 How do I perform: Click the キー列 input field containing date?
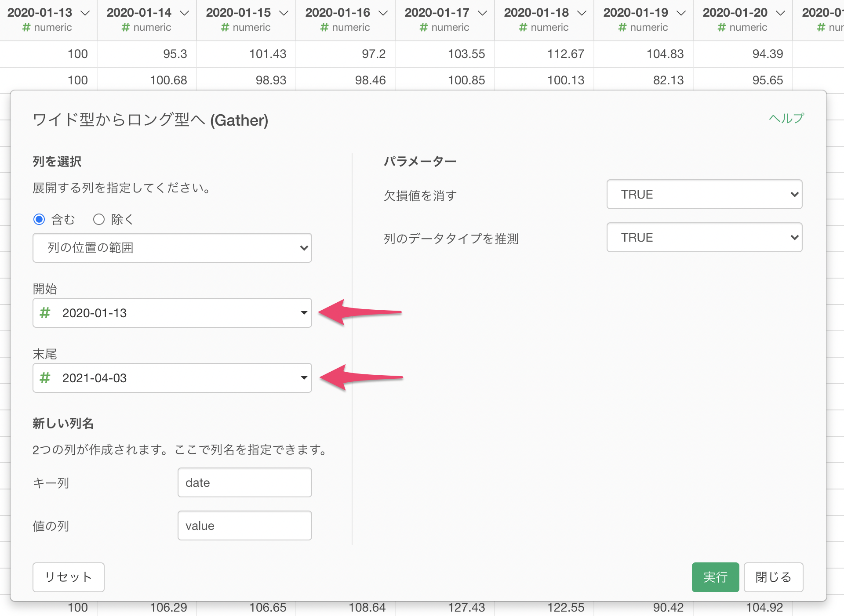tap(244, 482)
